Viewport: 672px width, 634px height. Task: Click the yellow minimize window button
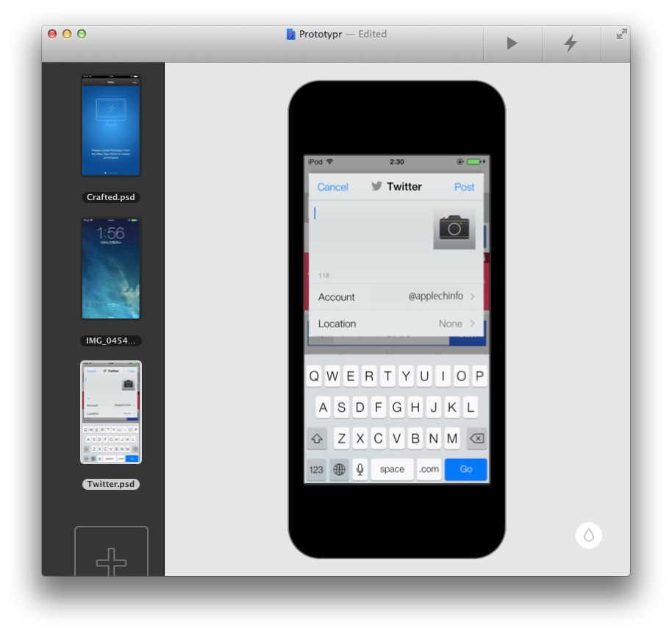coord(67,34)
